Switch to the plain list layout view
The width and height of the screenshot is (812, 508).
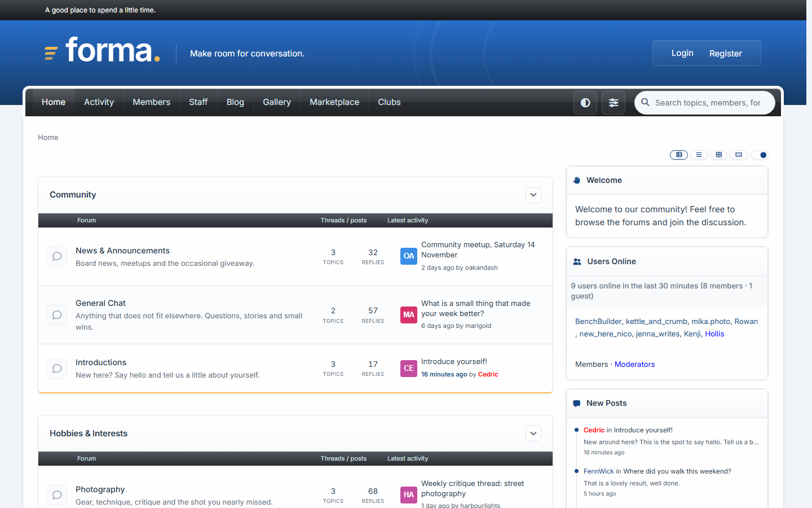tap(699, 155)
